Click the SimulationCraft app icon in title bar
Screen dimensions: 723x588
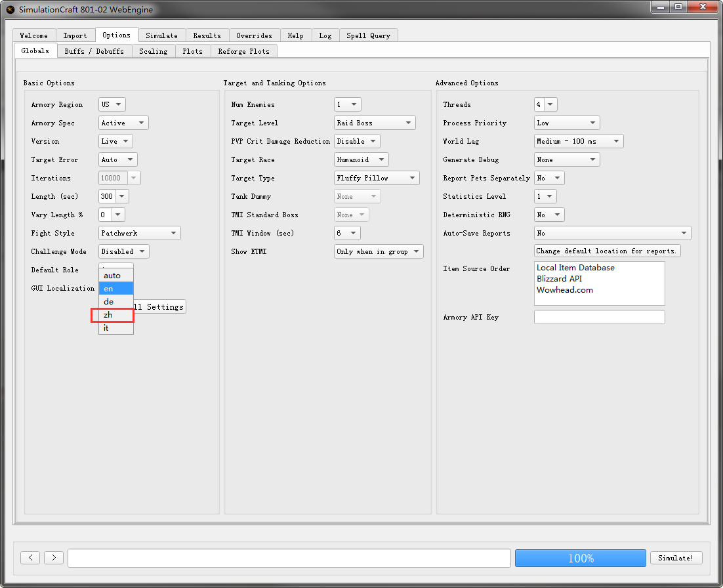(10, 9)
